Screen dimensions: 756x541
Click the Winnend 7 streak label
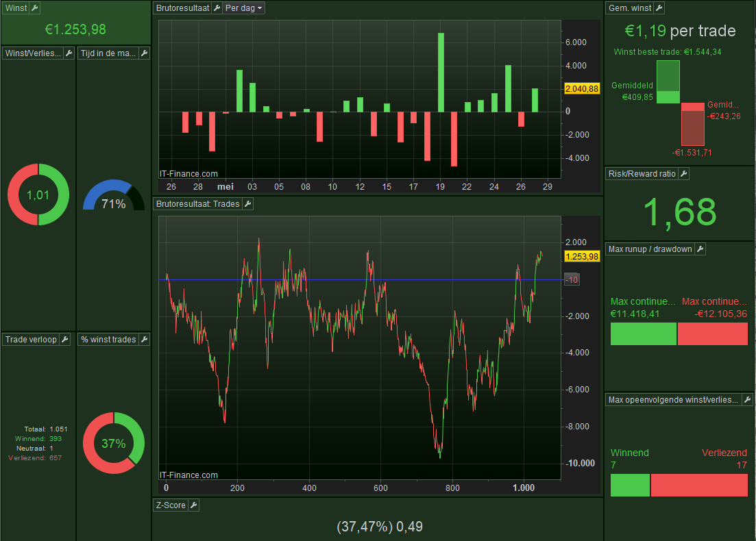click(x=630, y=459)
